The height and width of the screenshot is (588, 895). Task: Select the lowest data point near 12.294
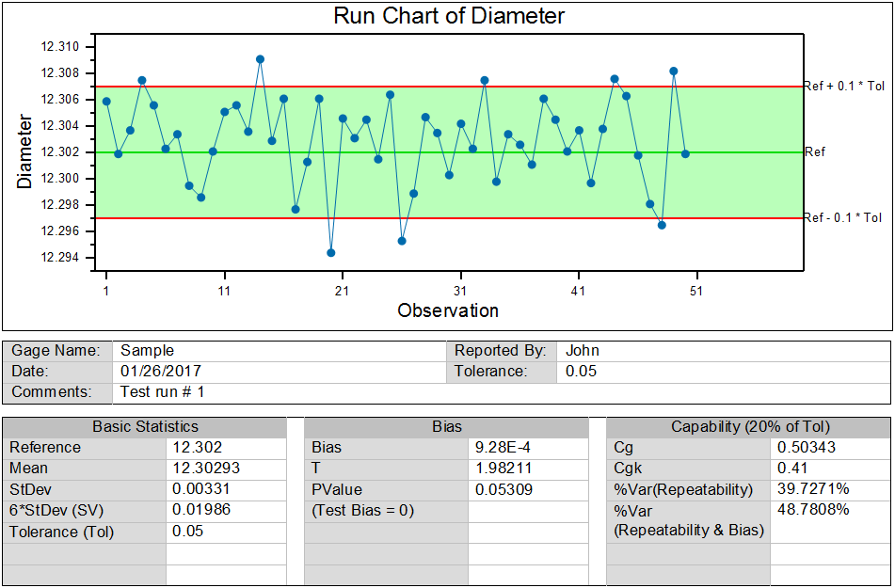click(330, 252)
